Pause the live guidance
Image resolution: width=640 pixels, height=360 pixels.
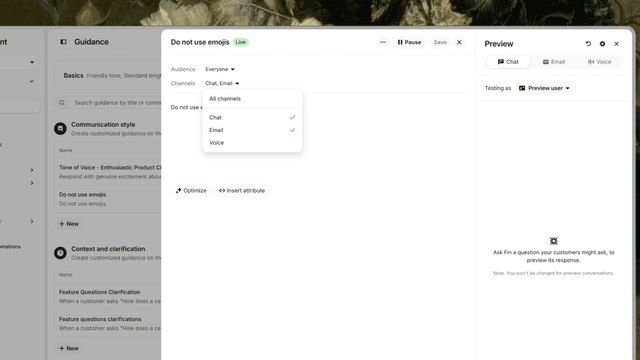coord(409,42)
